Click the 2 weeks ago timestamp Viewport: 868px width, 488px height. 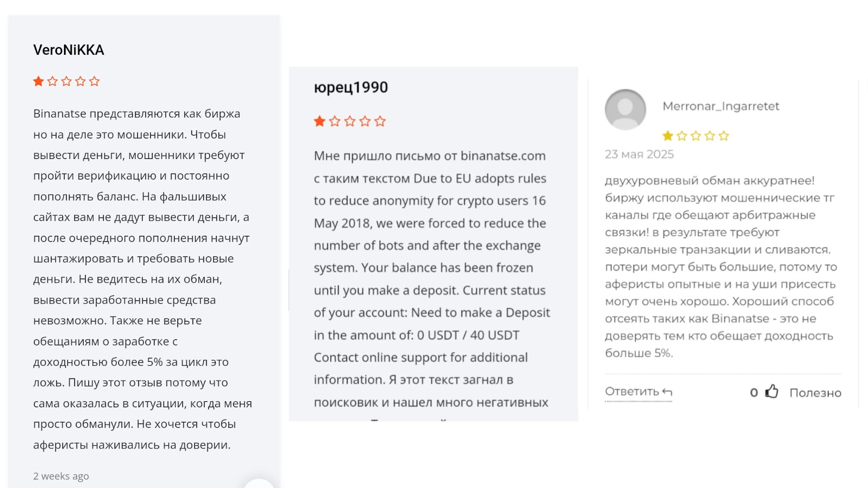(x=61, y=476)
